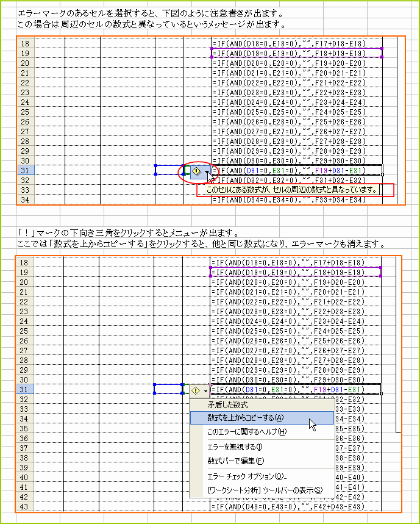The height and width of the screenshot is (524, 420).
Task: Click the error warning icon in the tooltip screenshot
Action: tap(197, 171)
